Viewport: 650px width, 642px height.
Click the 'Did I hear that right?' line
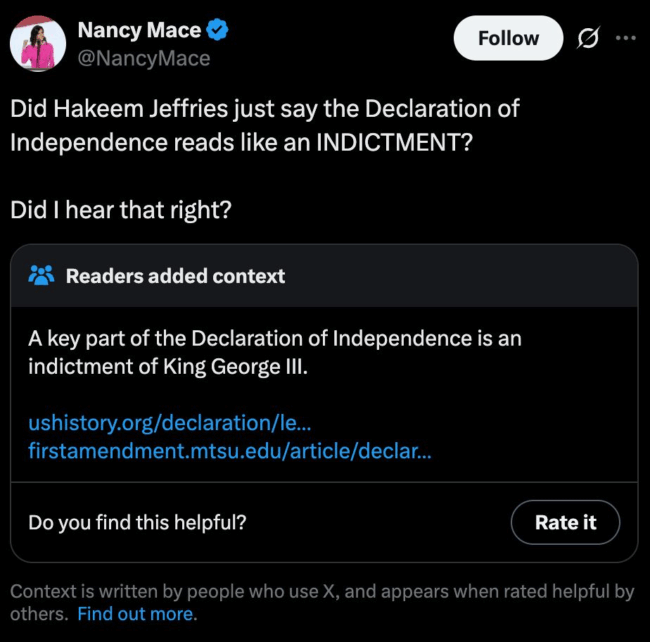[x=121, y=210]
